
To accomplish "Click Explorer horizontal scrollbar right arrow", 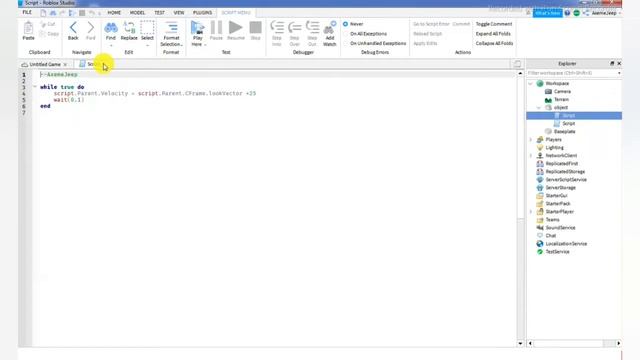I will tap(618, 343).
